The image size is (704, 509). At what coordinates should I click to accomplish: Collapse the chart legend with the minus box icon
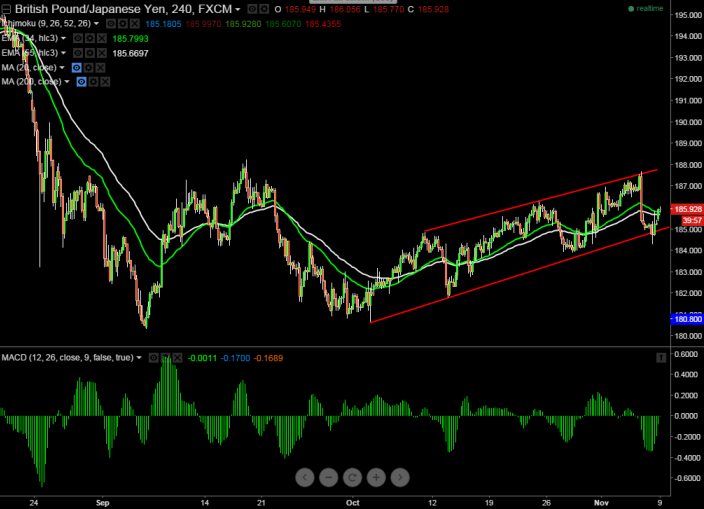point(6,9)
